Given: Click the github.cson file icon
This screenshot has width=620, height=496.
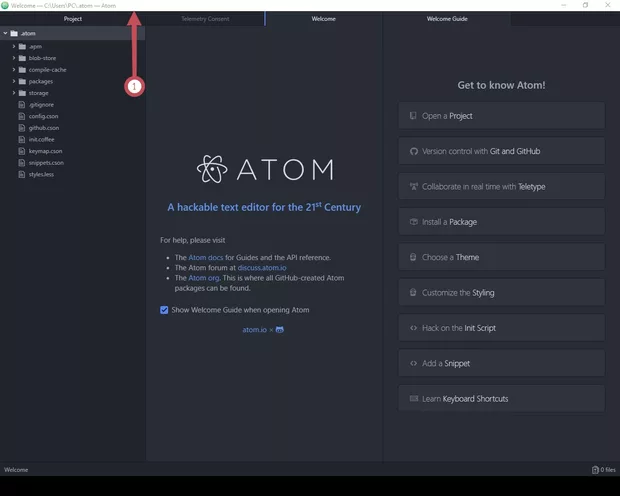Looking at the screenshot, I should pyautogui.click(x=22, y=128).
